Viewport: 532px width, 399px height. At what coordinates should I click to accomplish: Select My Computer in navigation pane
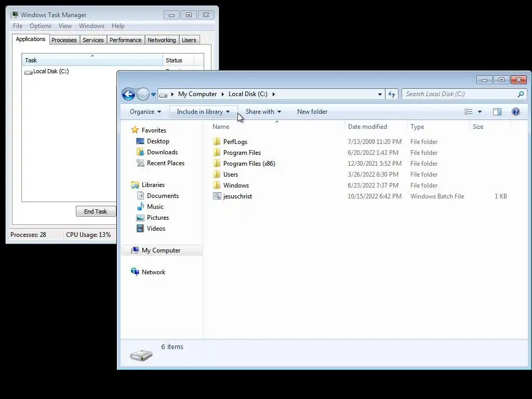162,250
